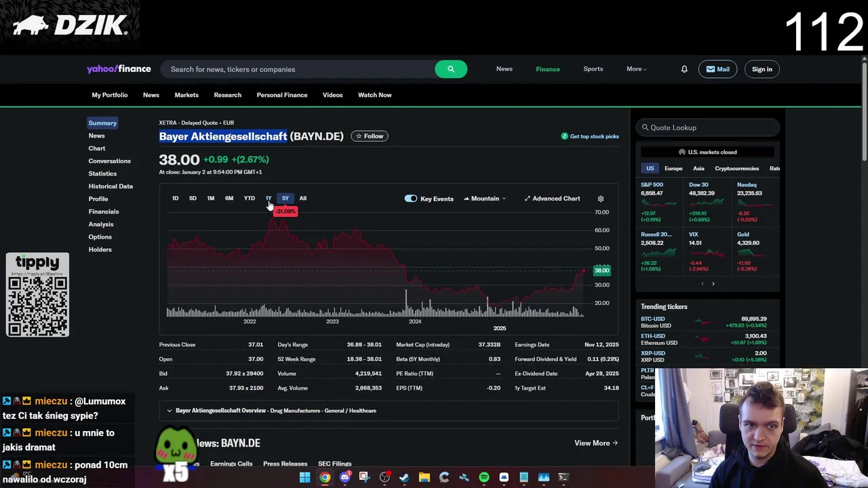The image size is (868, 488).
Task: Open Historical Data in the left sidebar
Action: tap(111, 186)
